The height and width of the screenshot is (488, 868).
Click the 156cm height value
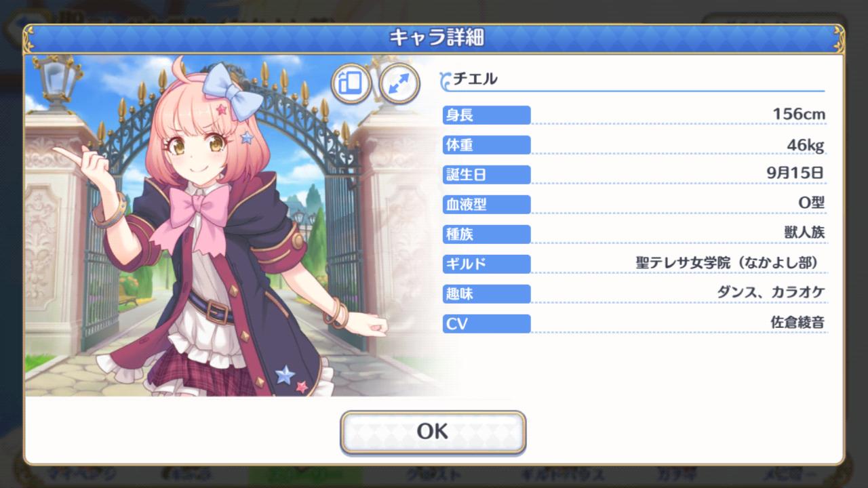click(x=799, y=114)
